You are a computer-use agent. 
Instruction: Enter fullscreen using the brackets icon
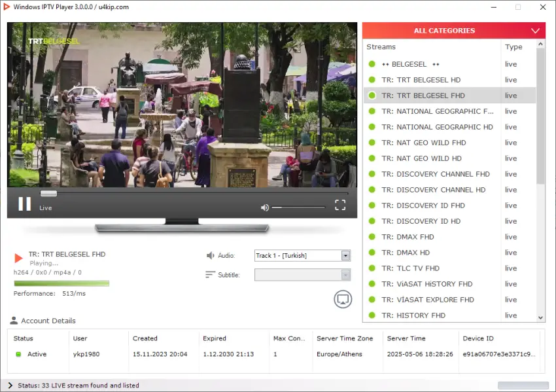(x=340, y=205)
